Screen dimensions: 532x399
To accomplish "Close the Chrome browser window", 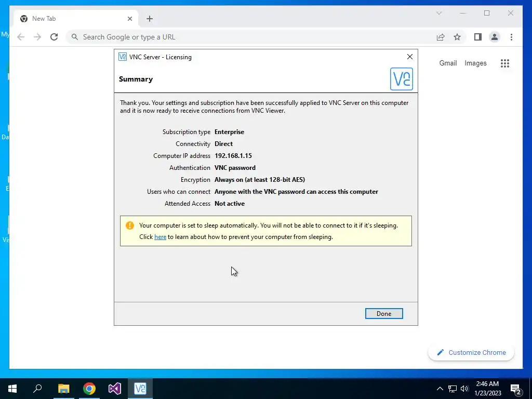I will coord(511,13).
